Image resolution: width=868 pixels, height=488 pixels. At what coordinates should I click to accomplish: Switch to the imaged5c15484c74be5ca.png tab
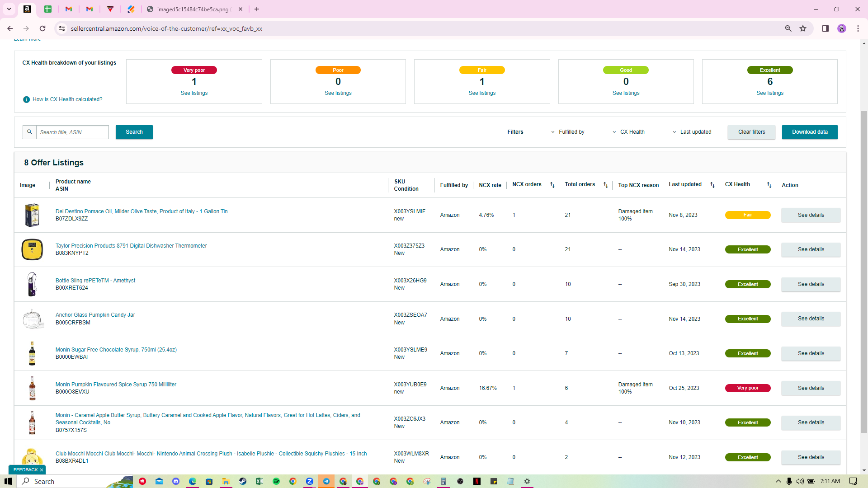pos(194,9)
